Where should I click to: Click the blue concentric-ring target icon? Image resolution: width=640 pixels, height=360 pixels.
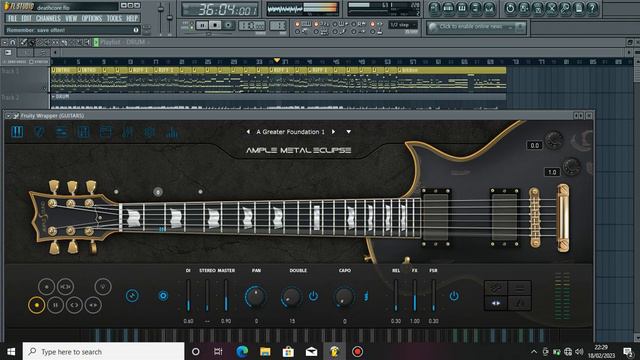163,296
